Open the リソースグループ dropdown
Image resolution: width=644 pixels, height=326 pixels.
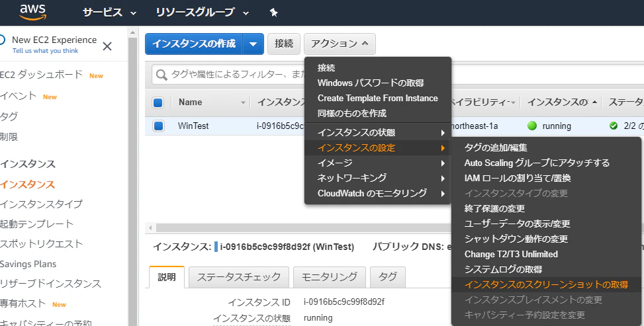tap(202, 13)
